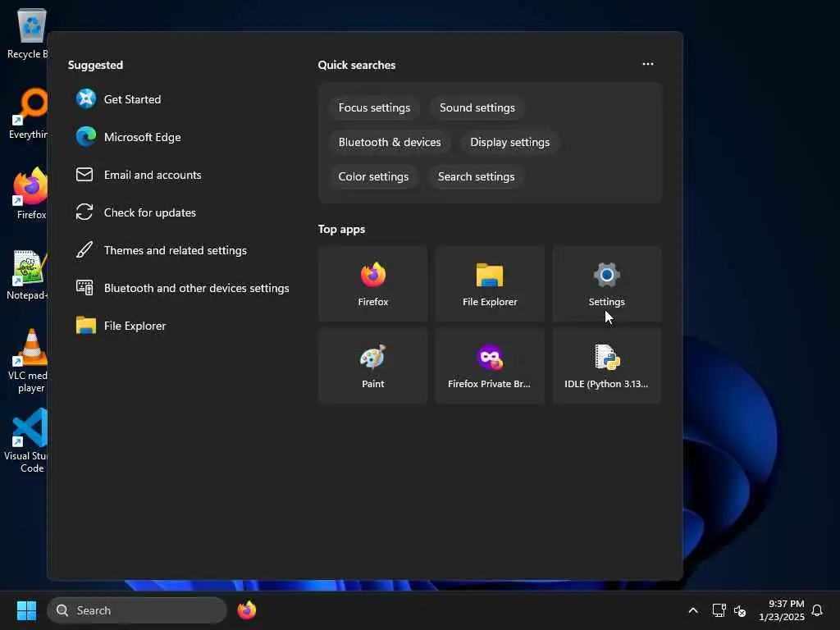Select Search settings quick search

476,176
